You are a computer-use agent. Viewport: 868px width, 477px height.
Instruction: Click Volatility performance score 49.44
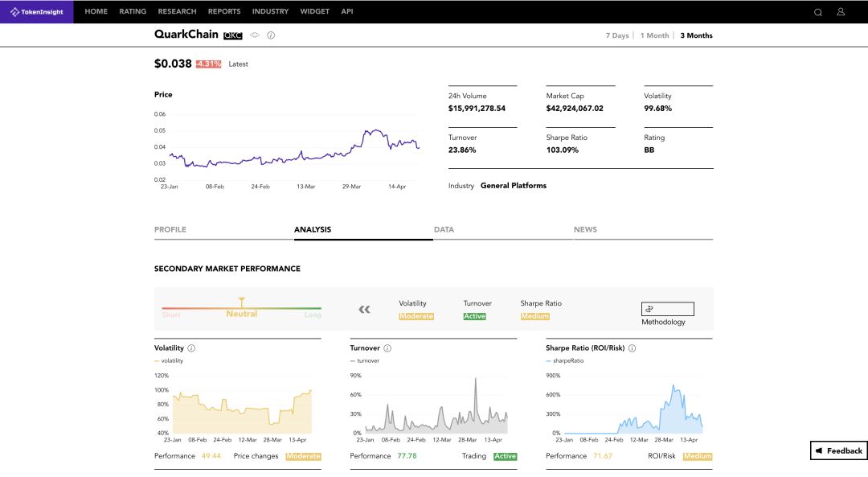211,456
